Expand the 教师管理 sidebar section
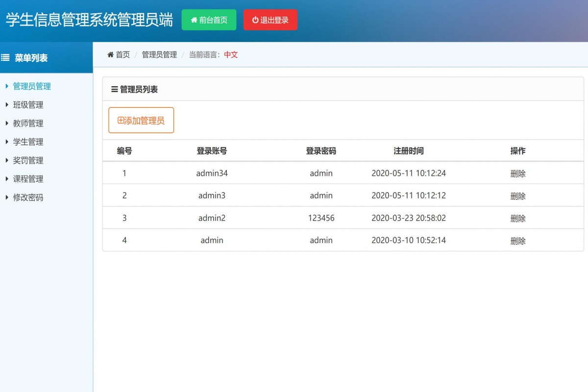The width and height of the screenshot is (588, 392). tap(28, 123)
